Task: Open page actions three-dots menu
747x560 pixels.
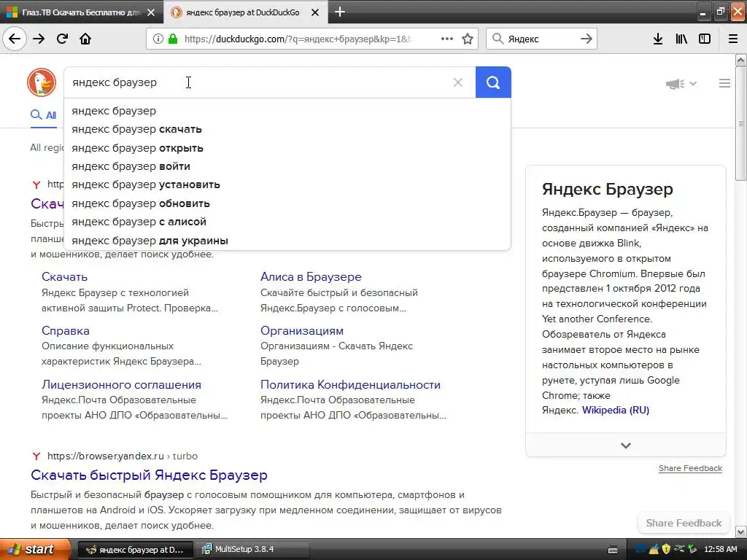Action: pos(447,39)
